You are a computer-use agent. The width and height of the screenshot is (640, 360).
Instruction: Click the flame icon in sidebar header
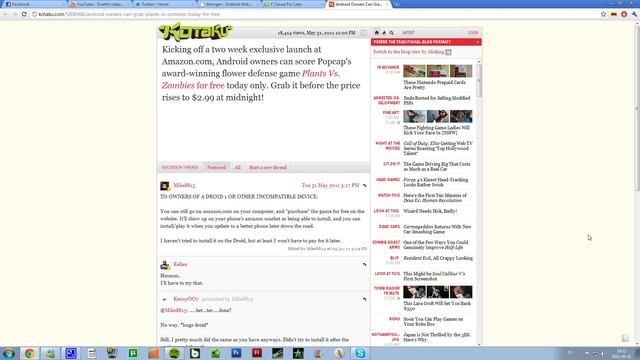tap(384, 33)
